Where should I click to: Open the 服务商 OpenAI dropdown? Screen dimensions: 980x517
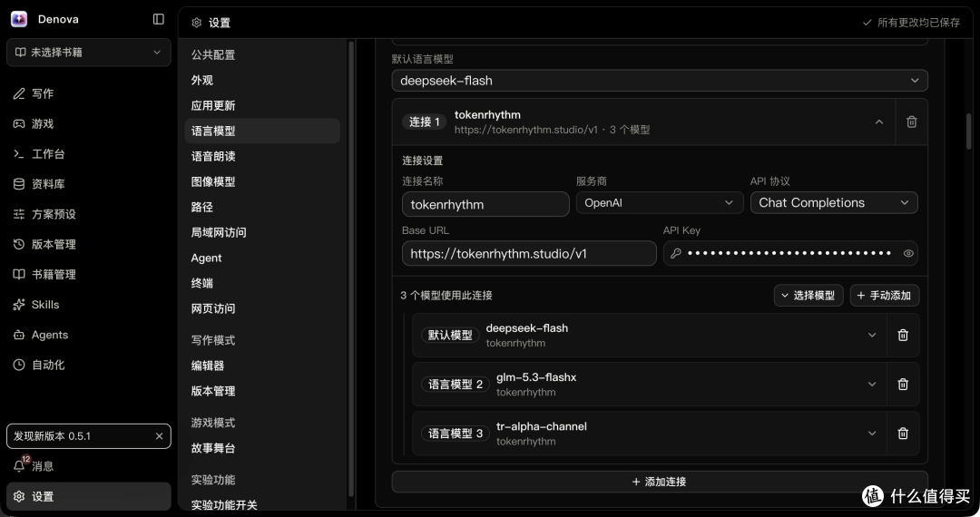[660, 203]
